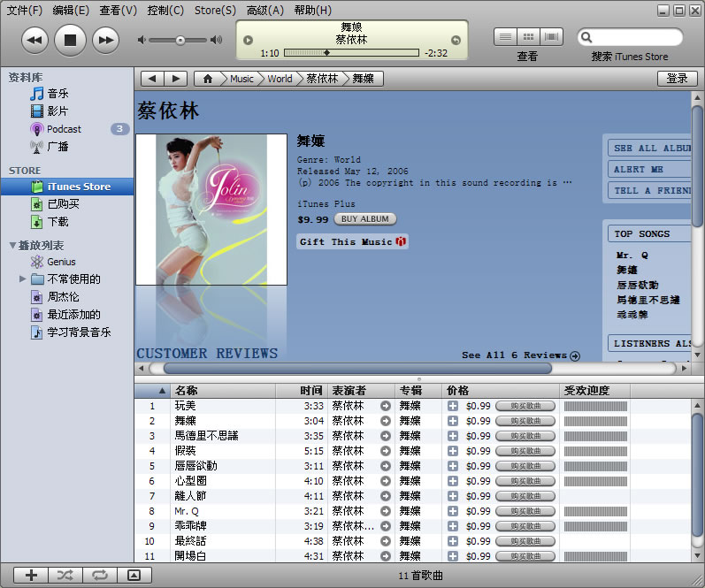Open See All 6 Reviews link
Viewport: 705px width, 588px height.
(x=521, y=355)
